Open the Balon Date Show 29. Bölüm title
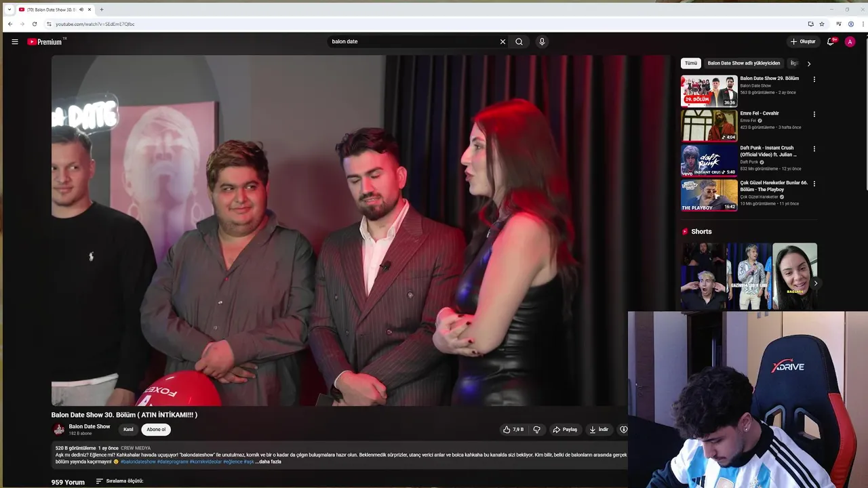 click(x=770, y=79)
